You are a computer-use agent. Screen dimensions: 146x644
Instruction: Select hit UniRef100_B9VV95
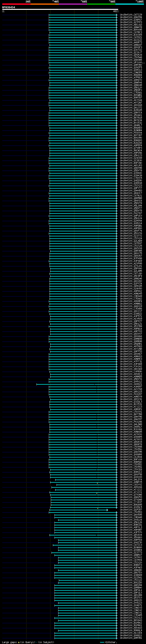(131, 30)
